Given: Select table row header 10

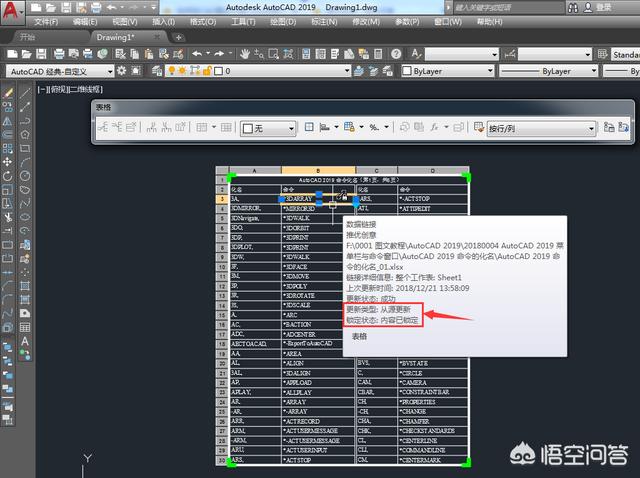Looking at the screenshot, I should (x=222, y=267).
